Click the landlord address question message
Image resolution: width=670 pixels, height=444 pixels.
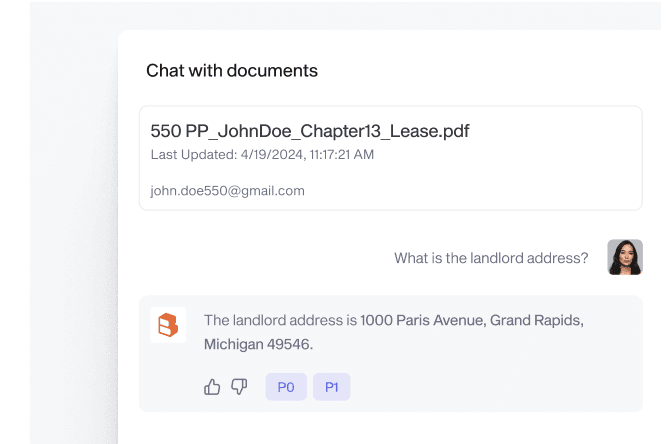pyautogui.click(x=491, y=258)
